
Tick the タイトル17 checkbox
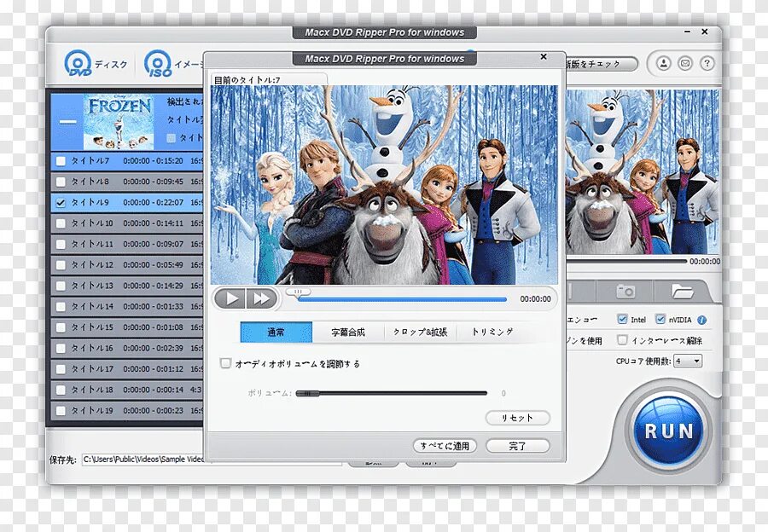pos(61,369)
